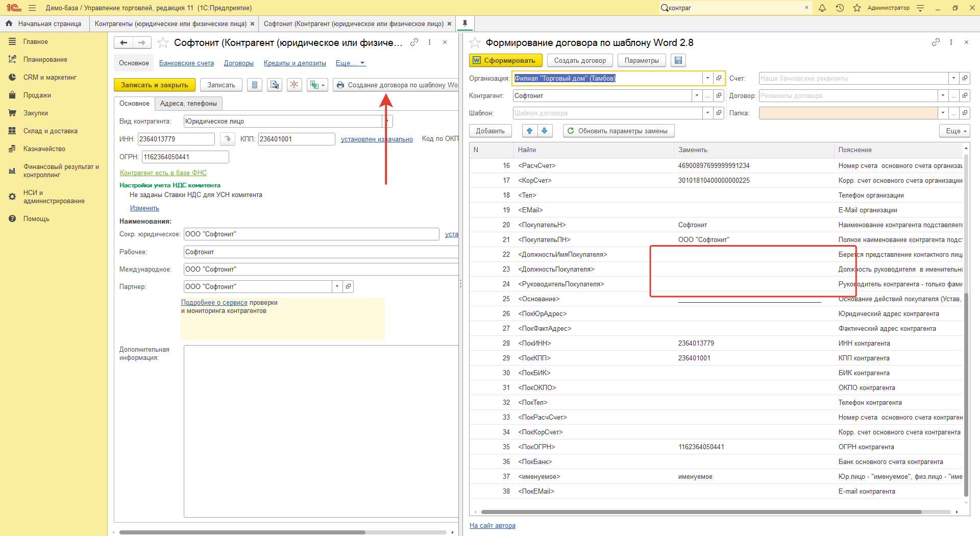Click the Дополнительная информация text area
This screenshot has width=980, height=536.
[321, 431]
